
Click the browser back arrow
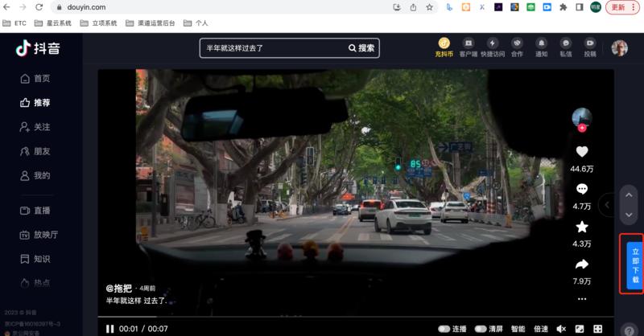[x=6, y=7]
